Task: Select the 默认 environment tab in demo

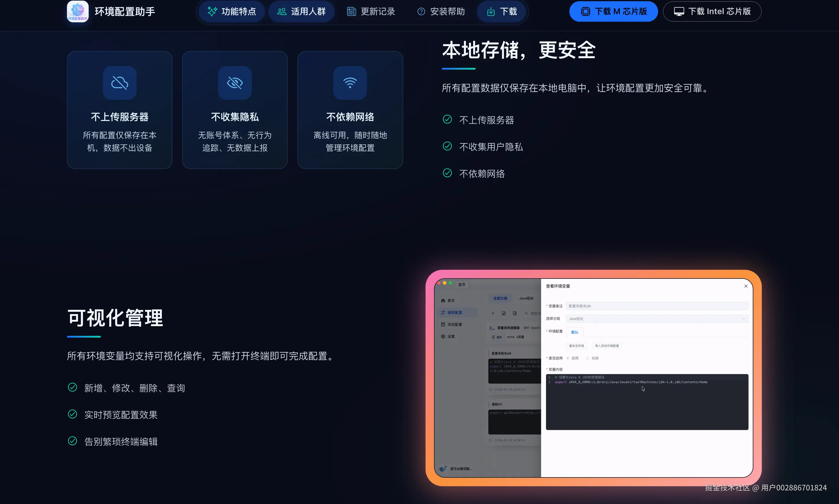Action: click(x=575, y=332)
